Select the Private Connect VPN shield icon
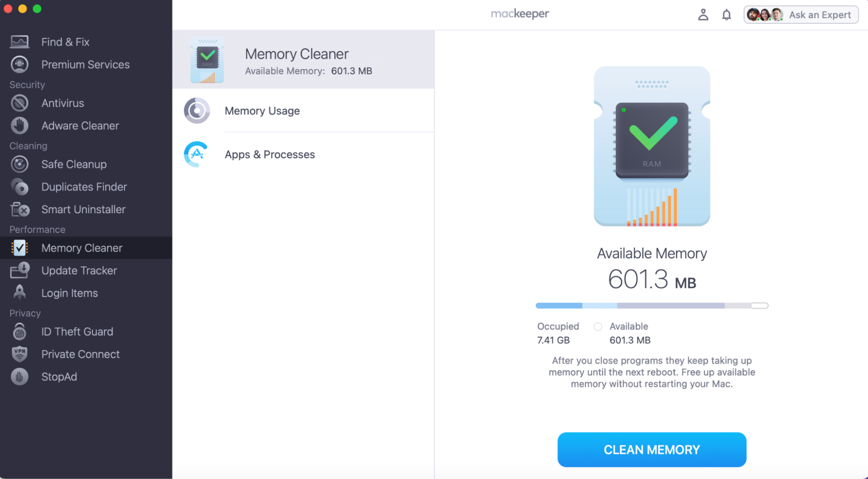 tap(19, 354)
